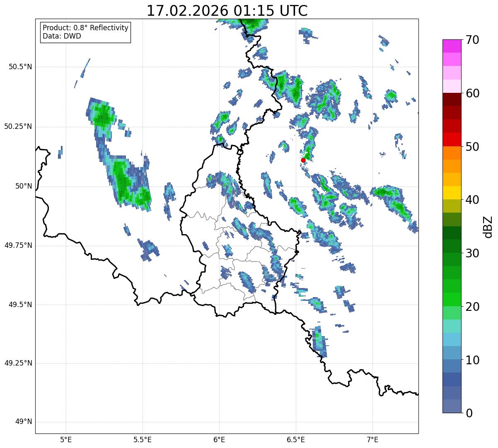The image size is (498, 448).
Task: Click the latitude label "50°N"
Action: (24, 186)
